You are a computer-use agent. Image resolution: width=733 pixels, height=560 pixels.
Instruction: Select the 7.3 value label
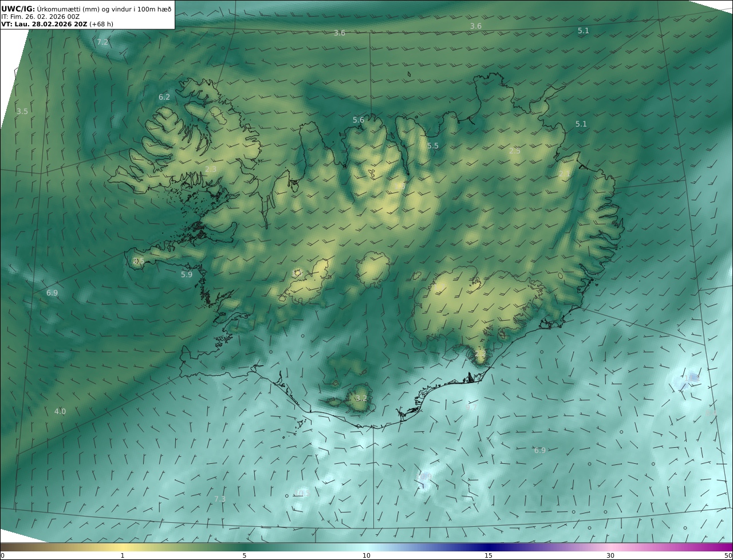coord(220,499)
